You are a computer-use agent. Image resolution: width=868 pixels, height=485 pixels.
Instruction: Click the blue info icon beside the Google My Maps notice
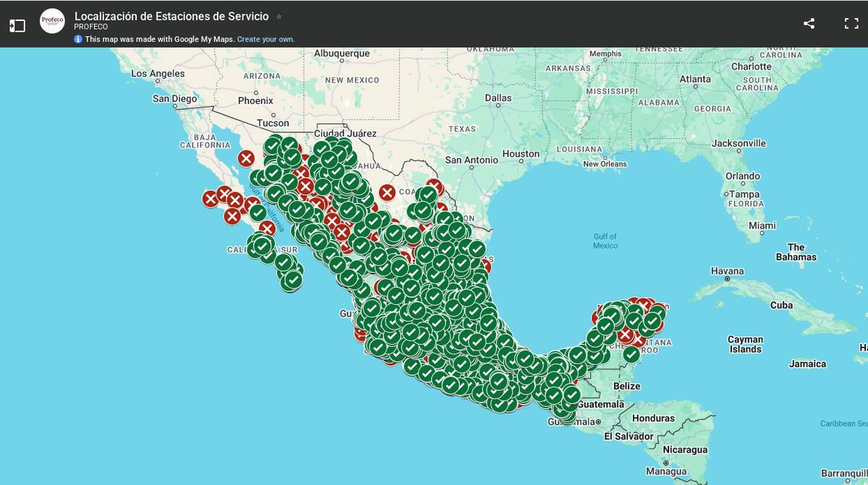[x=78, y=39]
